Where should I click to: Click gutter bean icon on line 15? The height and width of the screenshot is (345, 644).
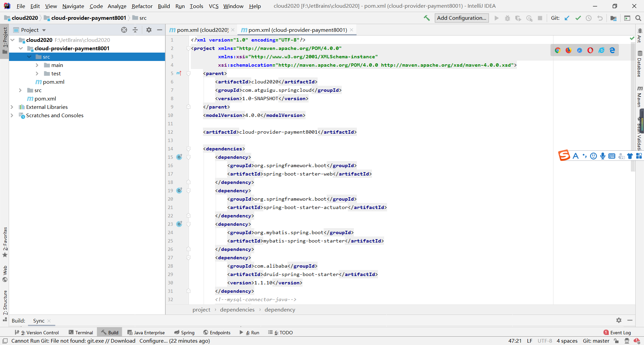[179, 157]
